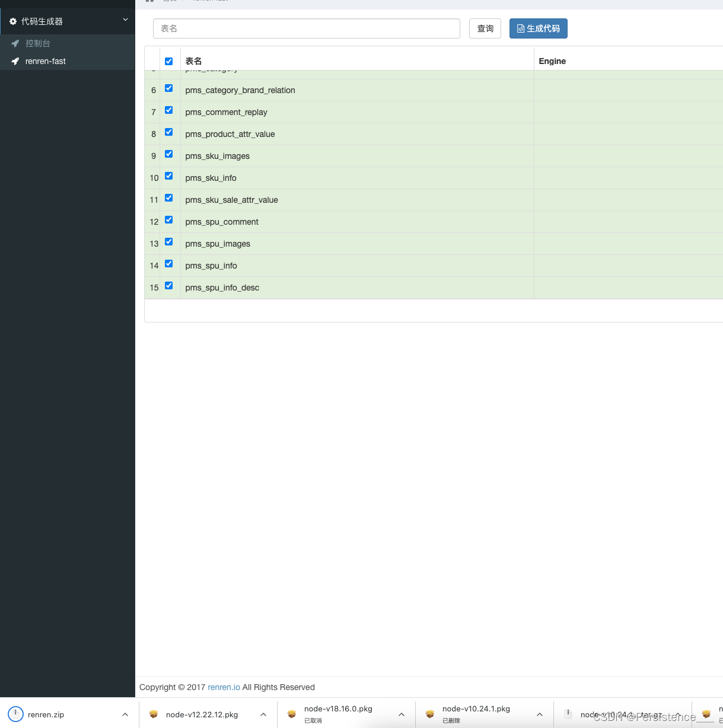Focus the 表名 search input field
Screen dimensions: 723x728
click(x=307, y=28)
